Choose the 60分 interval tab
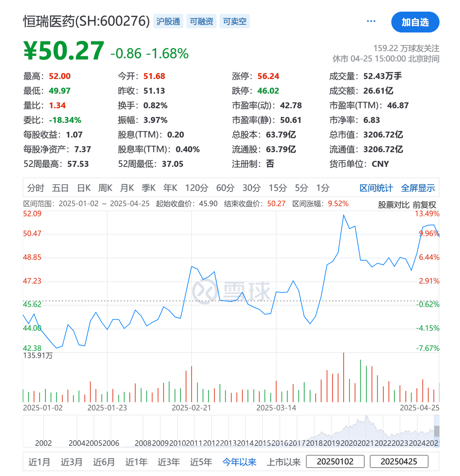 225,188
